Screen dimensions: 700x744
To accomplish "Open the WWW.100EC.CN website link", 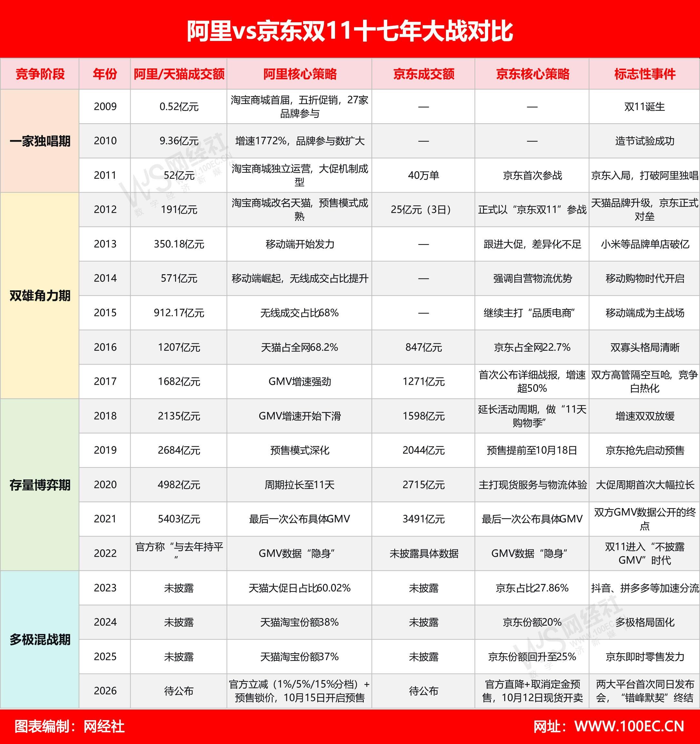I will [629, 726].
